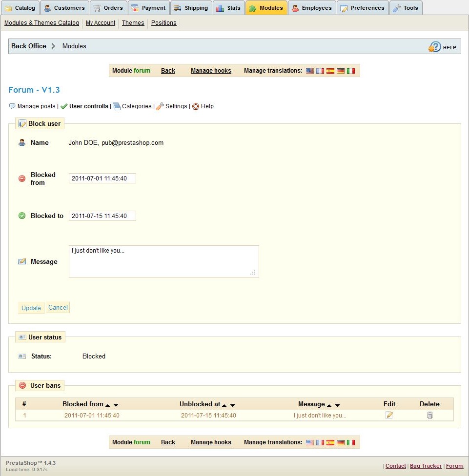469x476 pixels.
Task: Open the Employees tab
Action: 311,8
